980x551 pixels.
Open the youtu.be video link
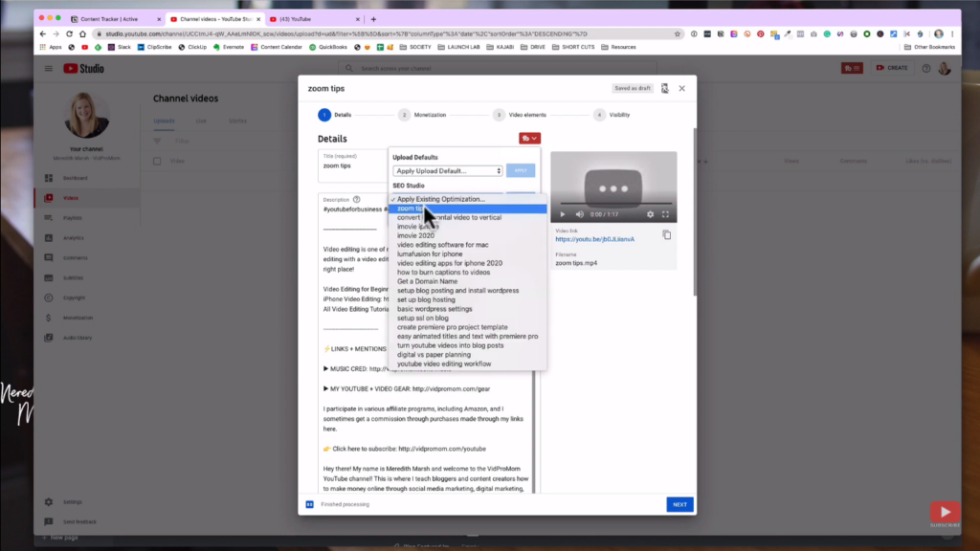(x=594, y=239)
